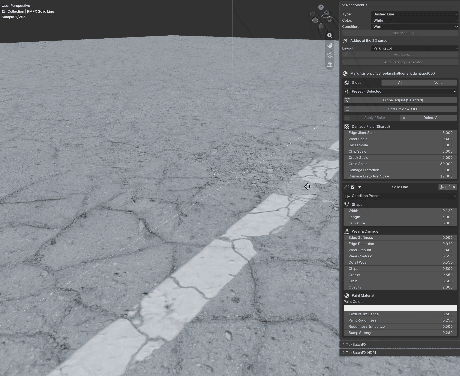Switch perspective/orthographic view with the grid icon
Image resolution: width=460 pixels, height=376 pixels.
click(x=330, y=65)
